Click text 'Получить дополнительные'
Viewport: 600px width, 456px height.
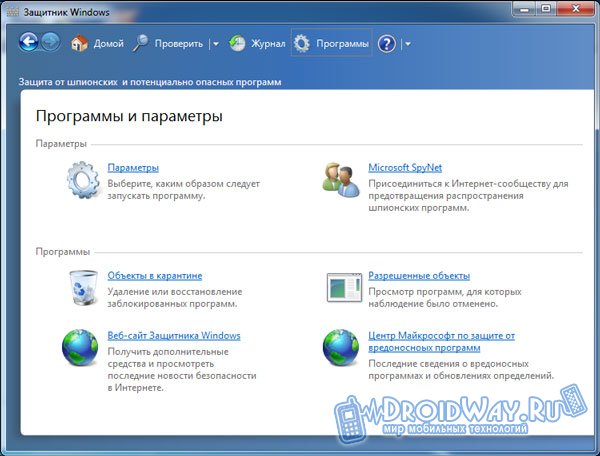tap(168, 352)
